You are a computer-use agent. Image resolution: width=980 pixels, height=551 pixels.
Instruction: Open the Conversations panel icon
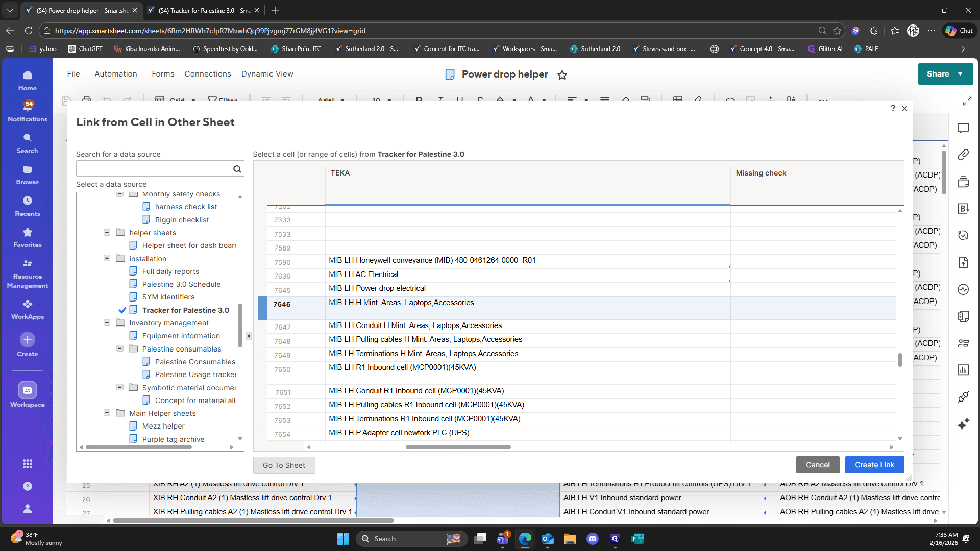tap(963, 128)
